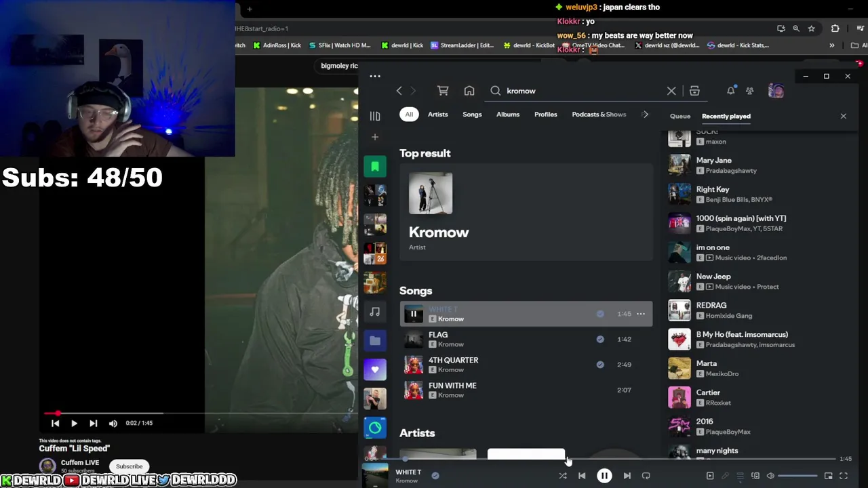Open the music note library item
The image size is (868, 488).
[375, 312]
